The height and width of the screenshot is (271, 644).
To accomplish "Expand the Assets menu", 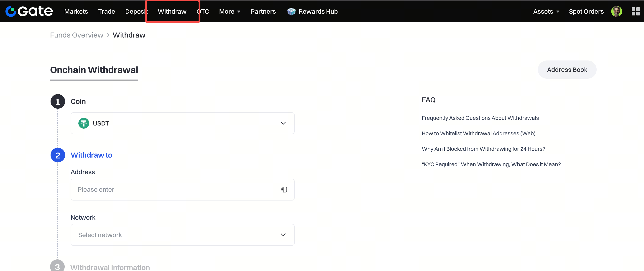I will coord(546,11).
